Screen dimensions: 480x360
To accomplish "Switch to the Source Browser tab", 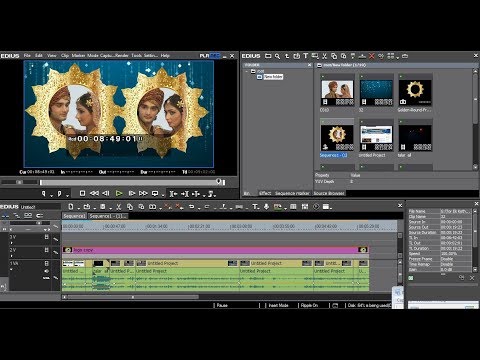I will (329, 193).
